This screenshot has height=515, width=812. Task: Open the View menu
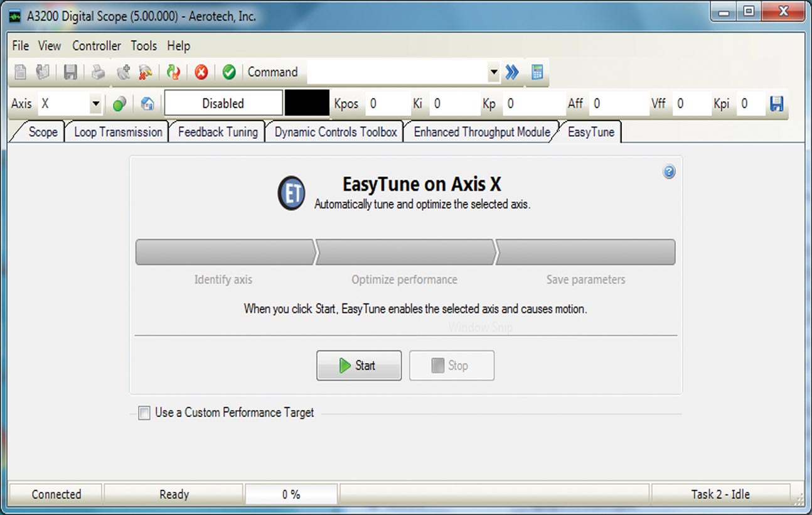coord(50,46)
